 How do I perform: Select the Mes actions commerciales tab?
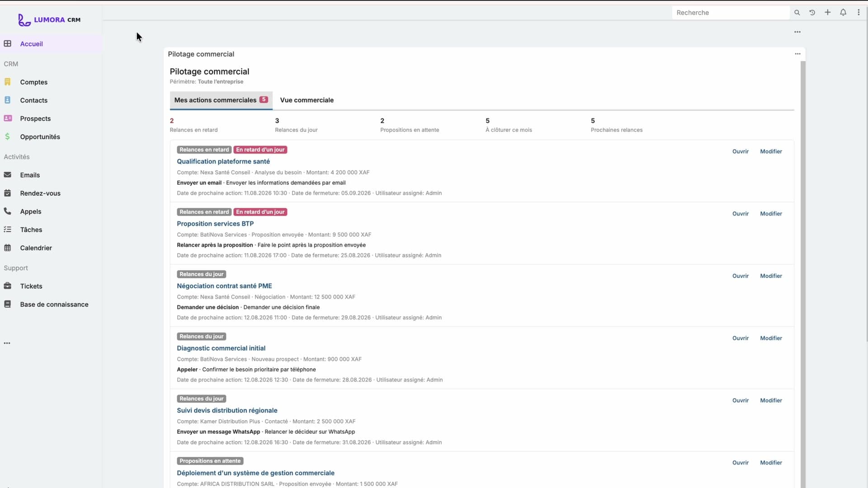221,100
